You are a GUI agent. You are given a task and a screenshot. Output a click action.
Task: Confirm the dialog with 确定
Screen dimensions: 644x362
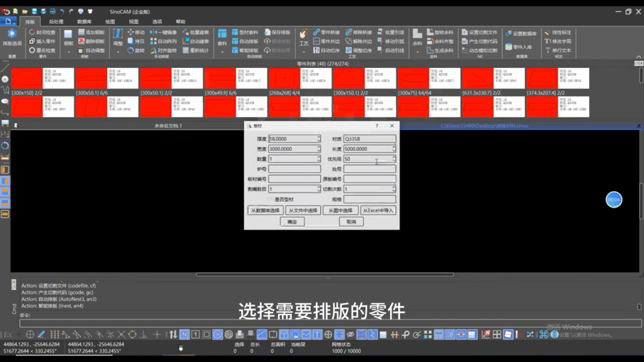point(292,221)
